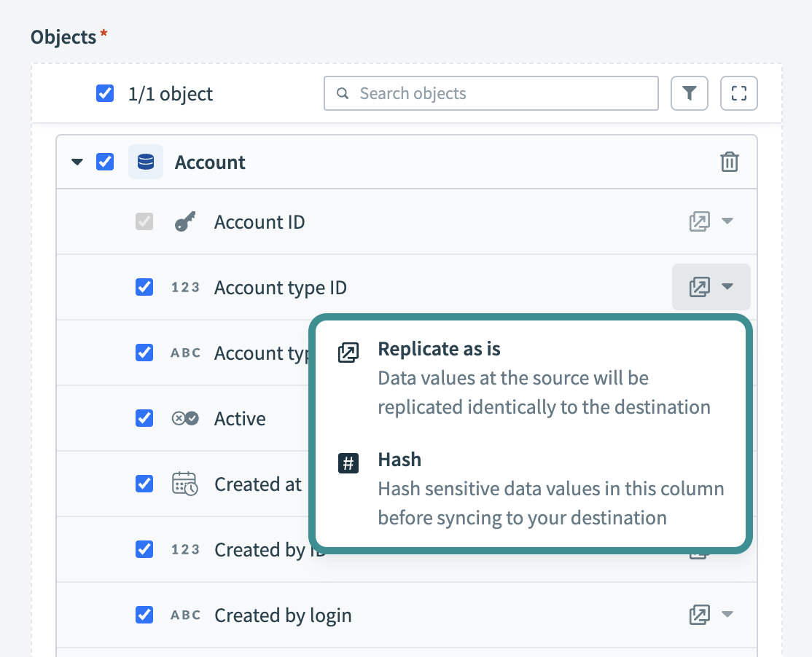The image size is (812, 657).
Task: Uncheck the Account object checkbox
Action: tap(105, 162)
